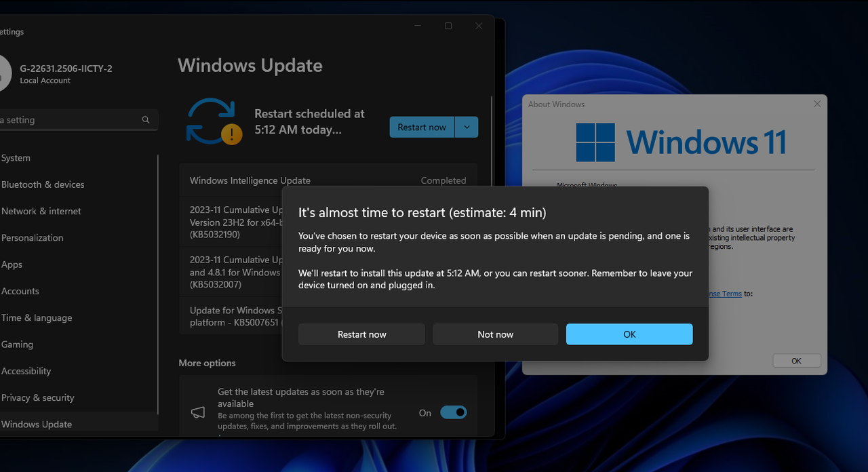Select Windows Update in the sidebar
This screenshot has height=472, width=868.
coord(78,424)
